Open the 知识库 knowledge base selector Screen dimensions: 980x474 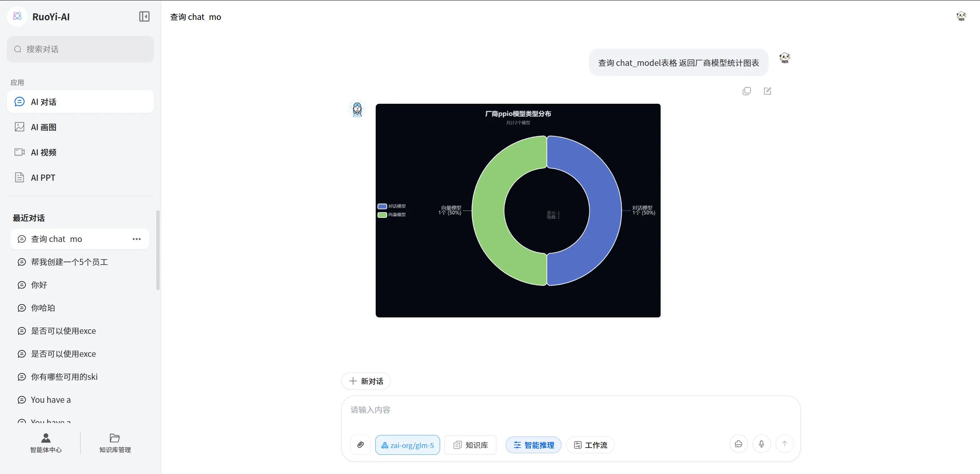470,445
